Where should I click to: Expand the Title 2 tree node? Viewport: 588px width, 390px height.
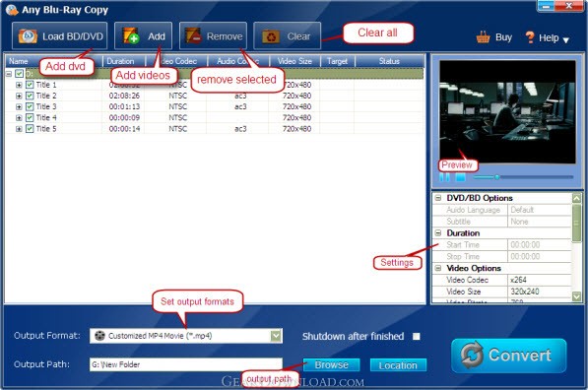click(x=19, y=96)
